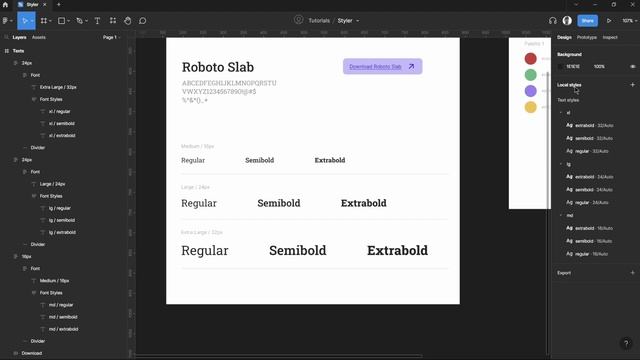
Task: Open the Design tab
Action: 564,37
